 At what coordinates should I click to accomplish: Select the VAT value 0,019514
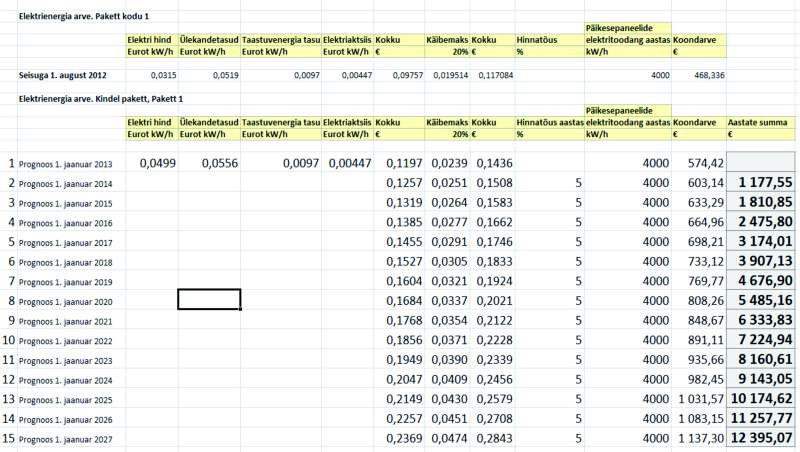click(447, 75)
